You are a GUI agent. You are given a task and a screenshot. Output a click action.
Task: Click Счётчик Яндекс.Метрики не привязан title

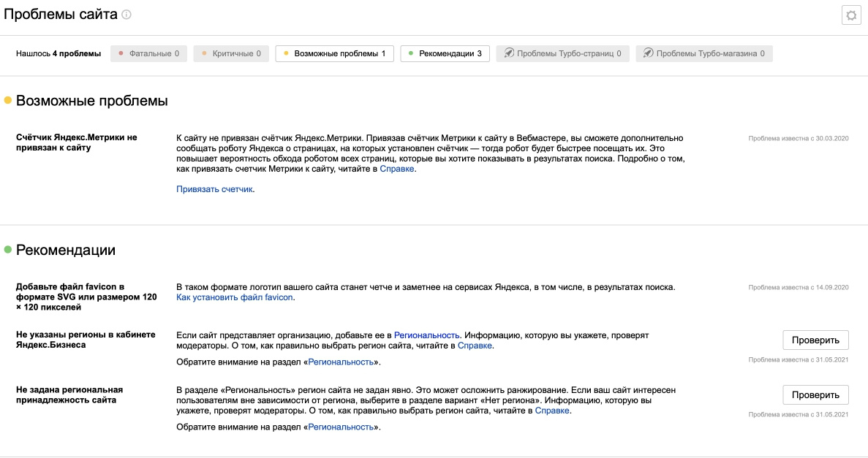pos(76,142)
